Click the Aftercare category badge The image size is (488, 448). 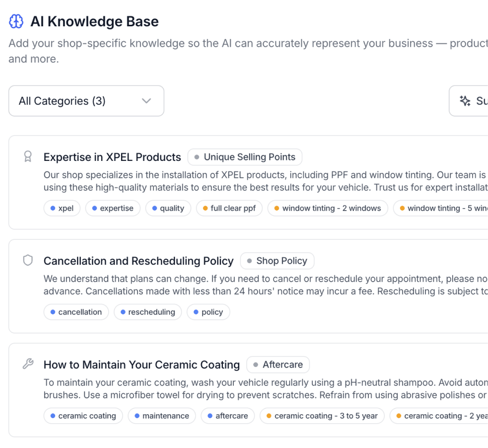tap(278, 365)
